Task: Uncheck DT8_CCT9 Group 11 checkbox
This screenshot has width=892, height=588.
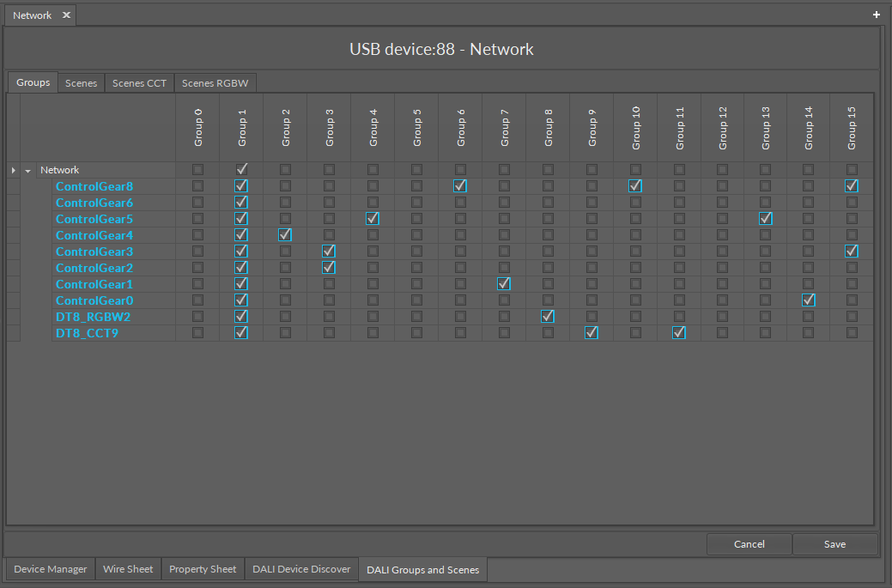Action: [x=679, y=333]
